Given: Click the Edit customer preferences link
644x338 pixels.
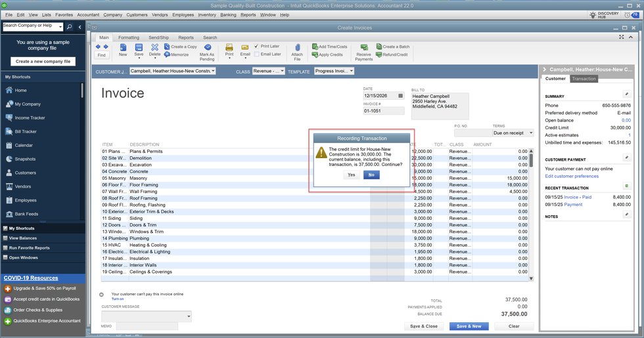Looking at the screenshot, I should [572, 176].
